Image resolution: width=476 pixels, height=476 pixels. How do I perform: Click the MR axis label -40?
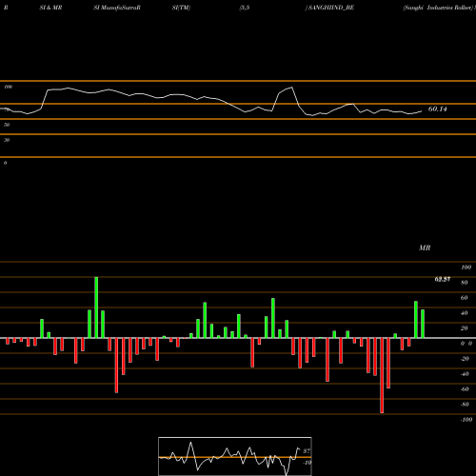point(465,374)
